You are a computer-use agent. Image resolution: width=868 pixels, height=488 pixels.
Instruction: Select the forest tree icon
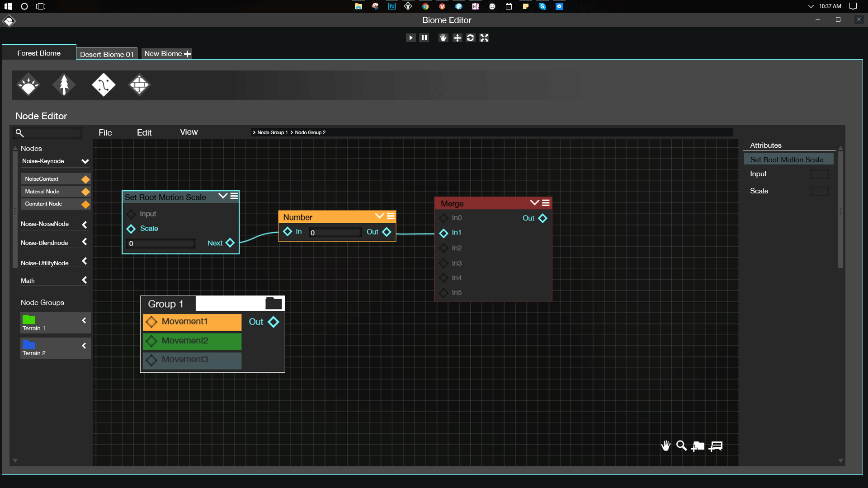coord(64,85)
